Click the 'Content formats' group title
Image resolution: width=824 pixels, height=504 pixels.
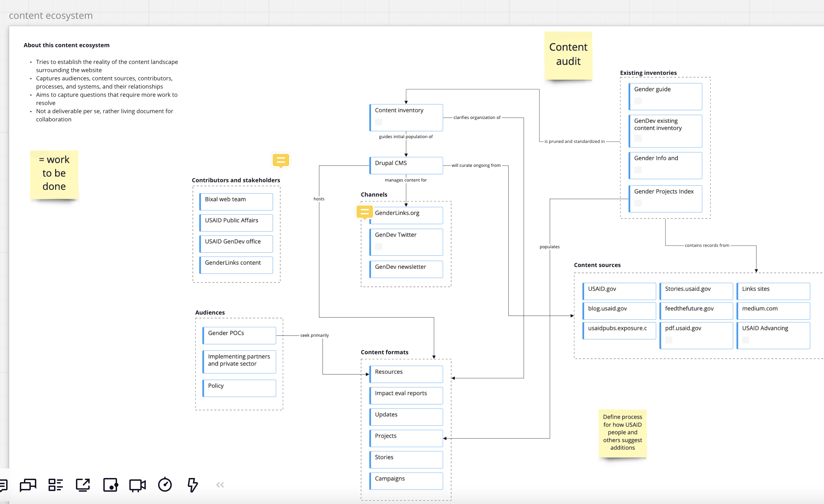tap(385, 352)
